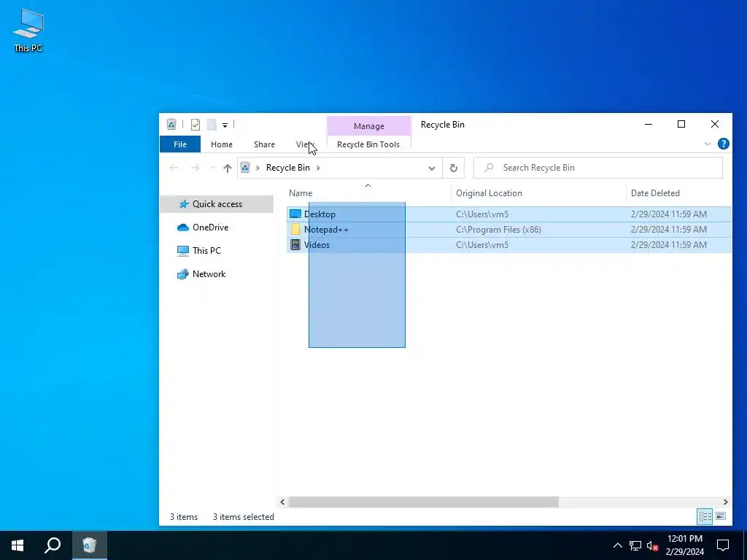Click the horizontal scrollbar thumb
Viewport: 747px width, 560px height.
tap(424, 502)
